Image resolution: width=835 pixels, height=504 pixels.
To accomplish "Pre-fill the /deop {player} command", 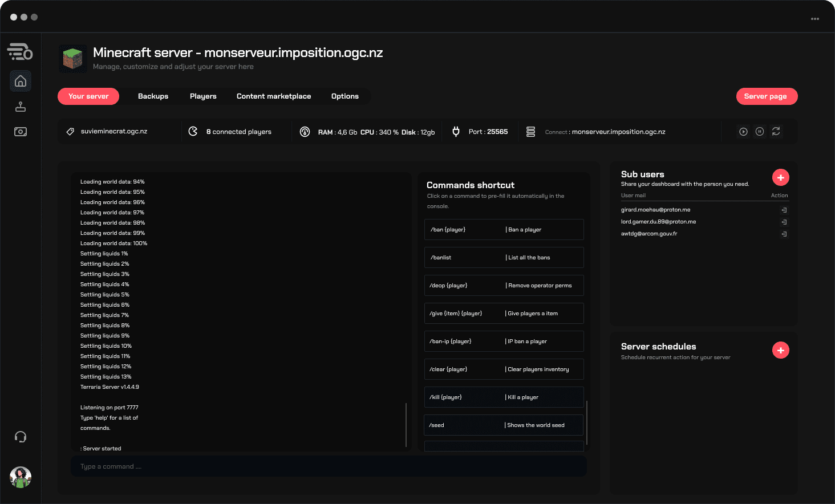I will (504, 286).
